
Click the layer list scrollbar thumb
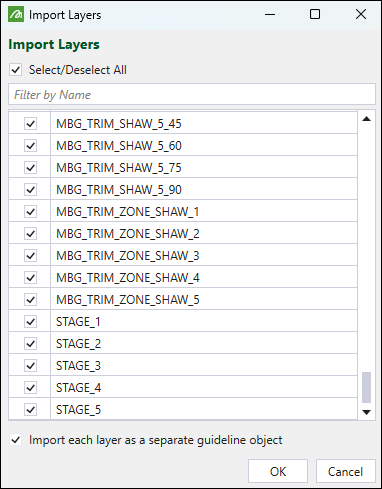coord(366,387)
